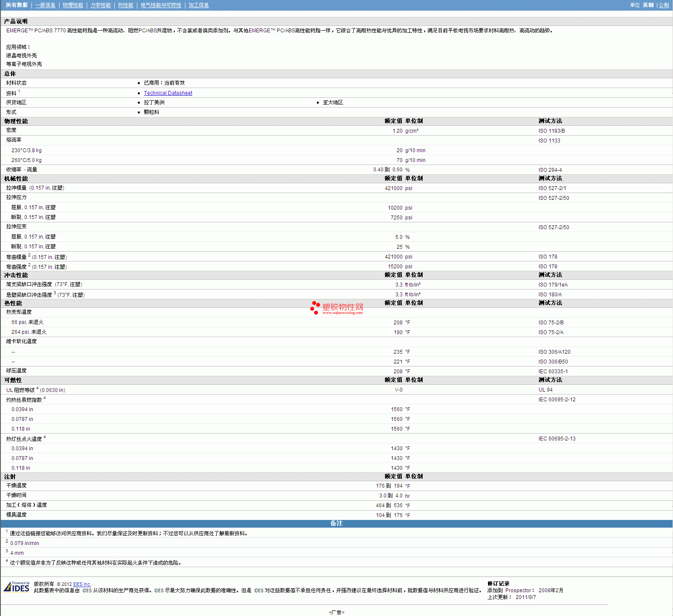Switch to the 物理性能 tab

pyautogui.click(x=73, y=5)
